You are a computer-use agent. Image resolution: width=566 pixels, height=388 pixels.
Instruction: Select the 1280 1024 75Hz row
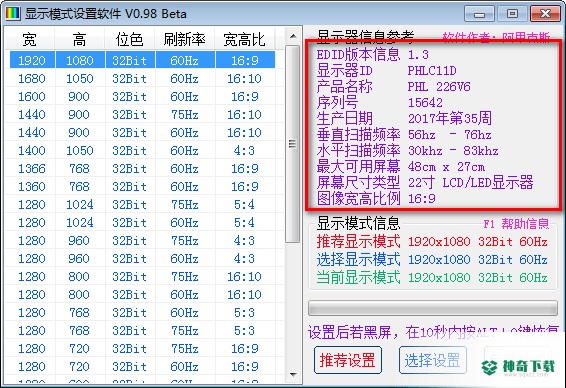tap(143, 204)
